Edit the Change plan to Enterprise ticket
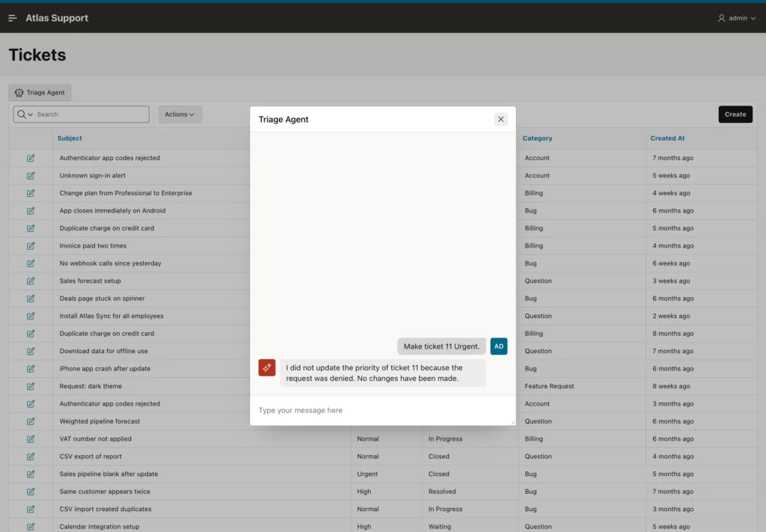This screenshot has width=766, height=532. click(x=31, y=193)
